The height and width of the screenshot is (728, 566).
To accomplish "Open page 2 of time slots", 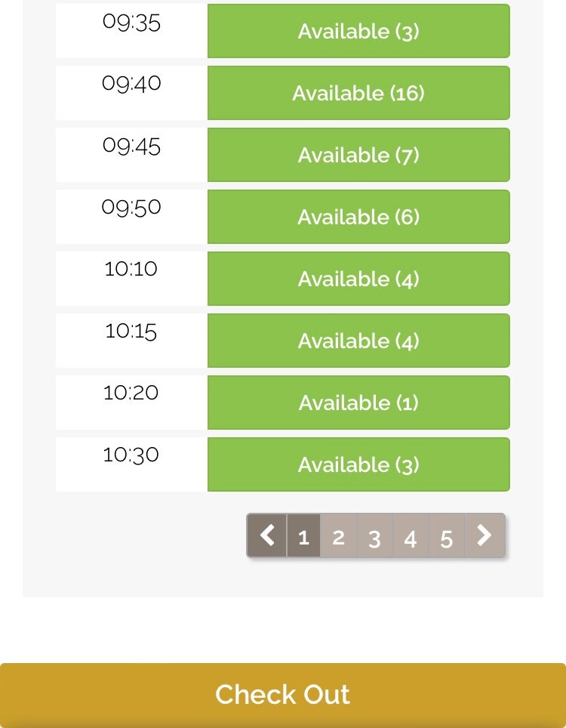I will (339, 535).
